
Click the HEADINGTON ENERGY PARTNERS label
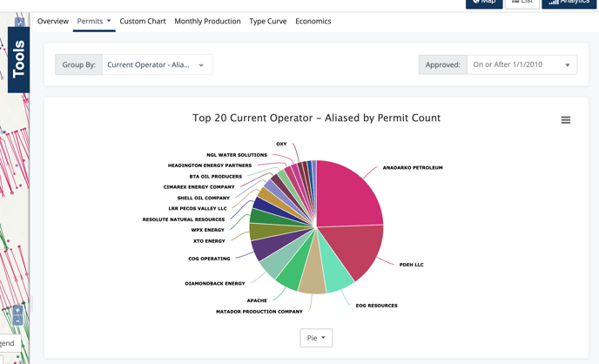tap(209, 165)
